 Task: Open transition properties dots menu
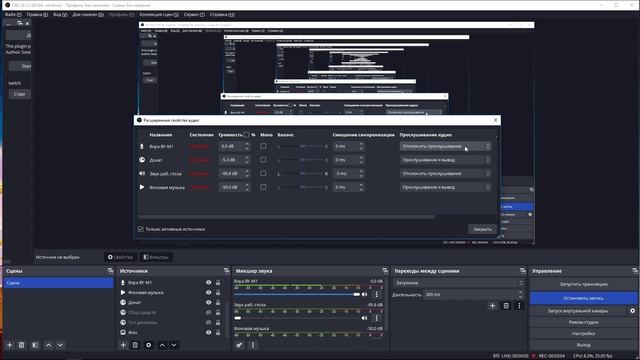(x=519, y=305)
